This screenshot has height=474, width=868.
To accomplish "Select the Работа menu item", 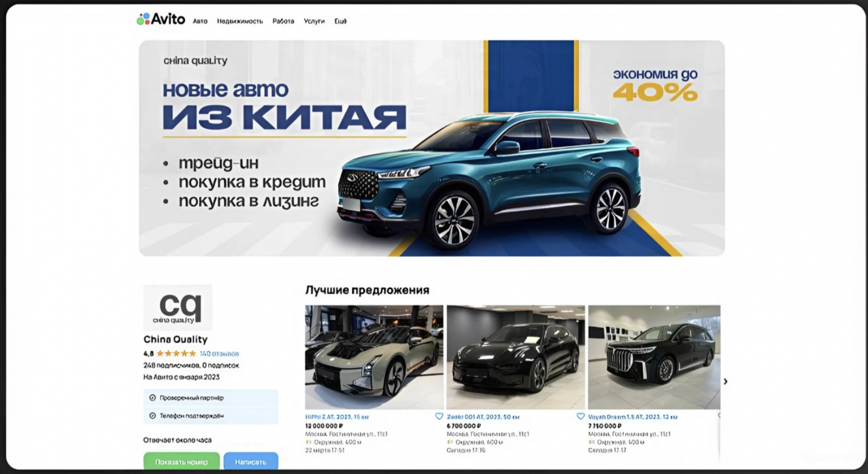I will pyautogui.click(x=283, y=21).
